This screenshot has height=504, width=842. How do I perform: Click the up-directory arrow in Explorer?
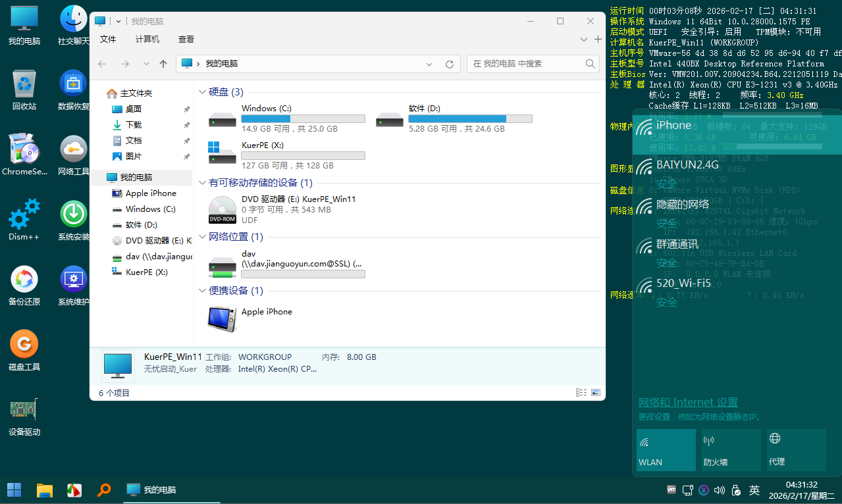point(163,64)
